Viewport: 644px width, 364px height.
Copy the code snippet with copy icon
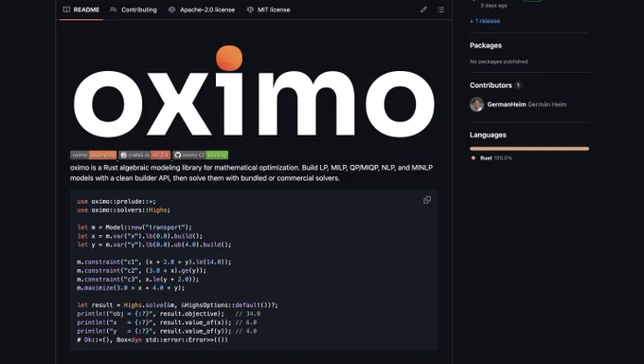427,200
